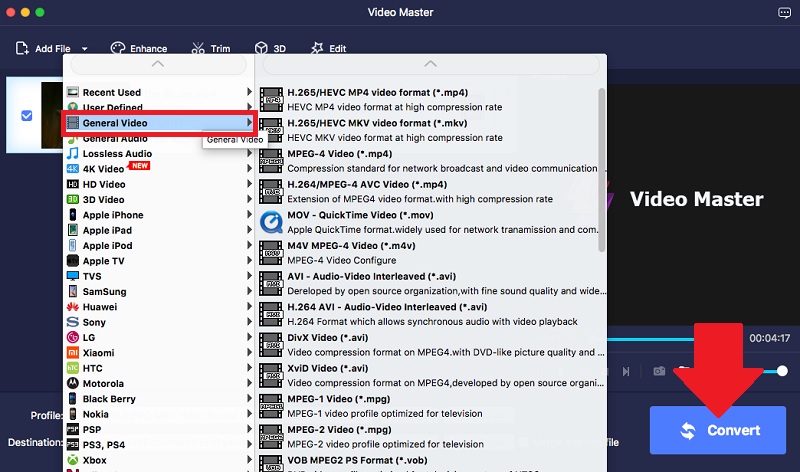Click the Black Berry phone icon

point(73,399)
